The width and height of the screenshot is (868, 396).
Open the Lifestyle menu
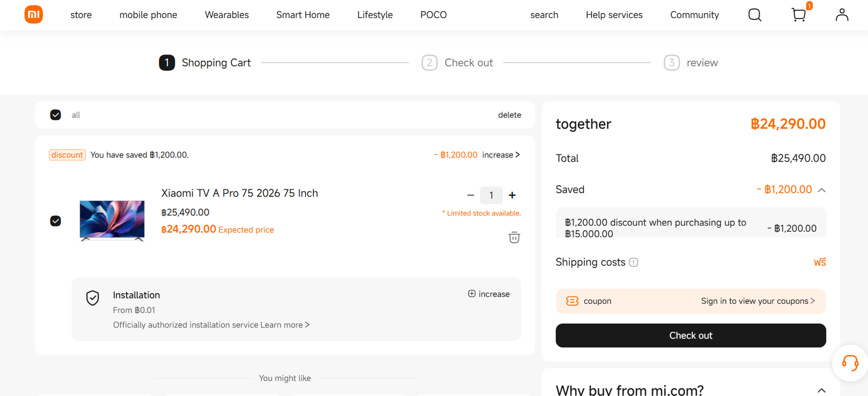(375, 15)
